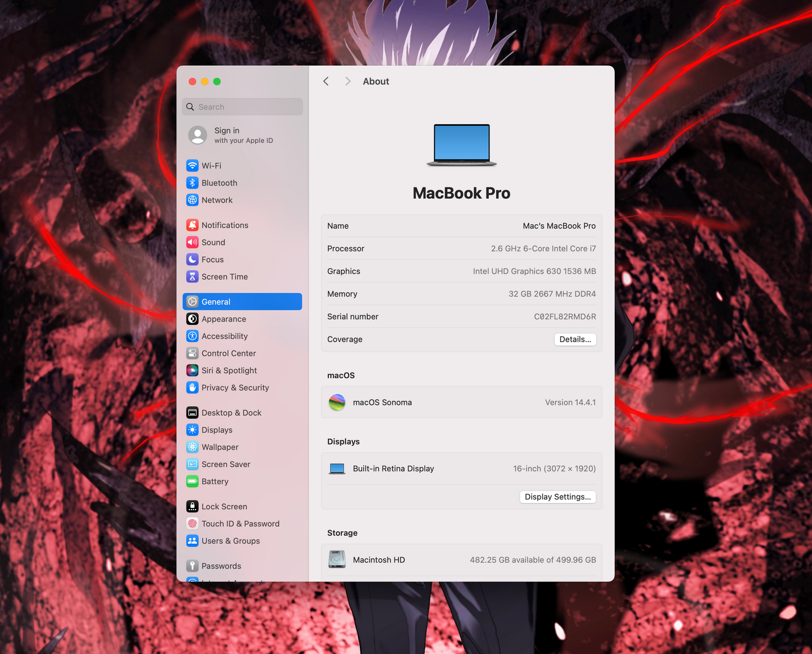Click the Focus moon icon
Viewport: 812px width, 654px height.
192,260
